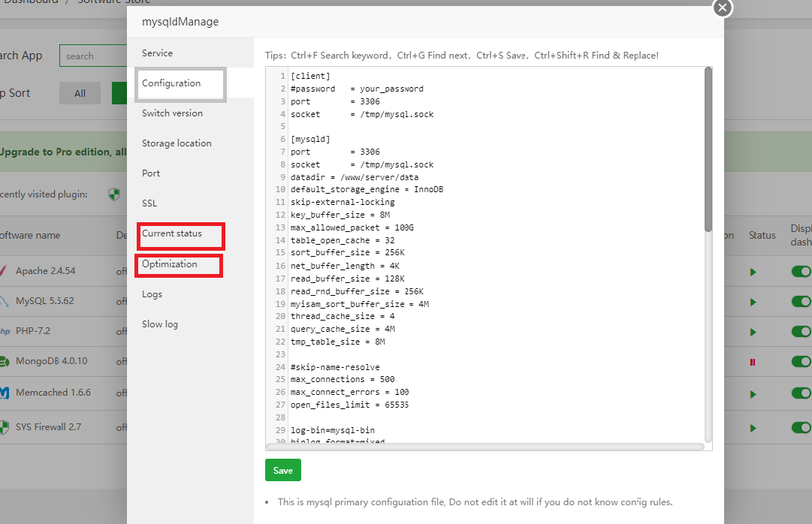
Task: Select the All sort filter button
Action: (x=80, y=93)
